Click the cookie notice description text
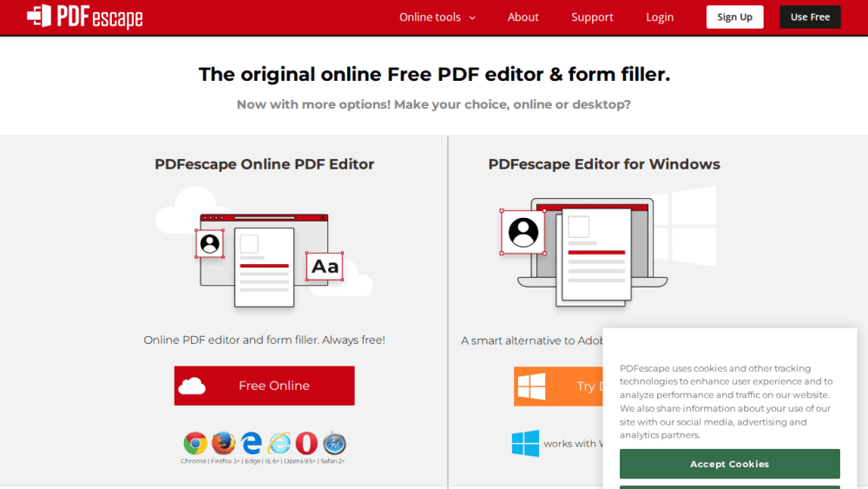The height and width of the screenshot is (489, 868). [x=727, y=401]
